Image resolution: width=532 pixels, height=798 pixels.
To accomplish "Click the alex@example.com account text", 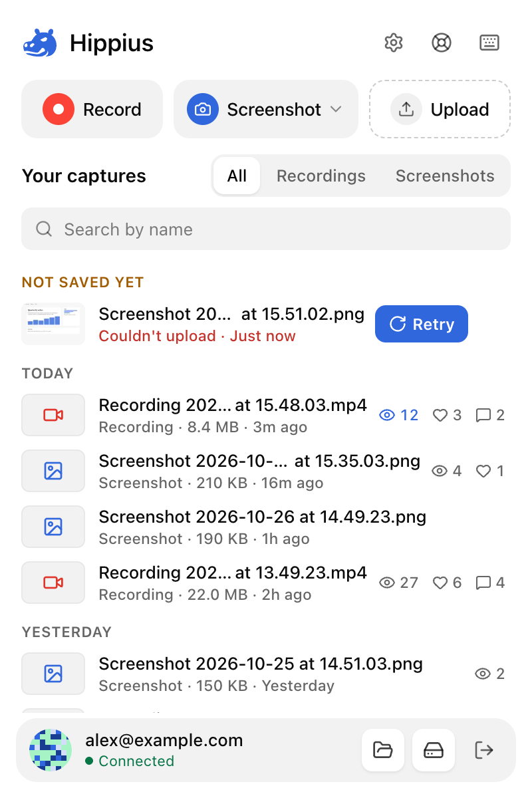I will (164, 740).
